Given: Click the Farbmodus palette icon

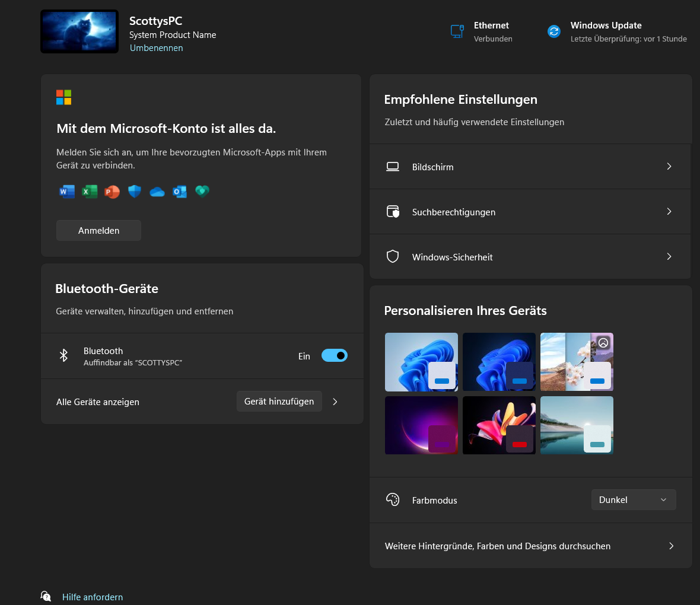Looking at the screenshot, I should (393, 499).
